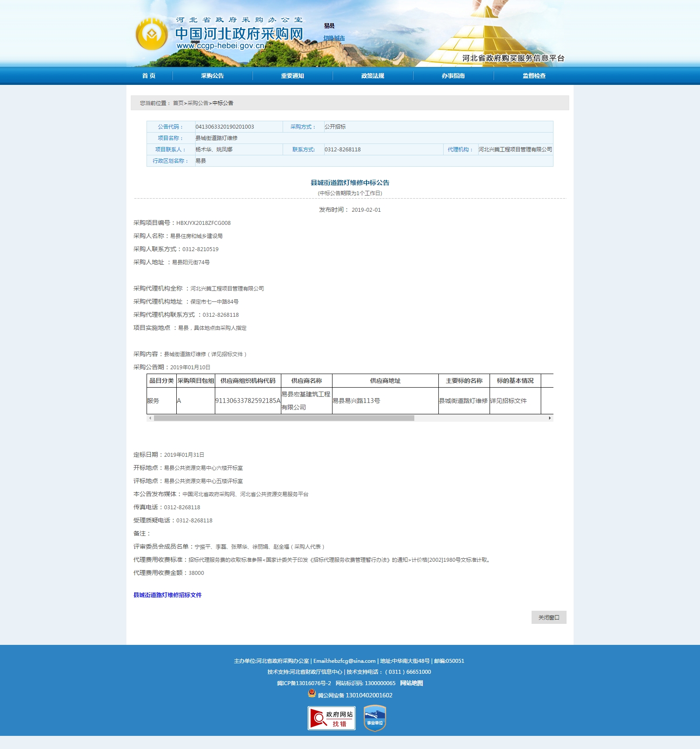Navigate to 监督检查 in the top menu
The image size is (700, 749).
(x=534, y=76)
